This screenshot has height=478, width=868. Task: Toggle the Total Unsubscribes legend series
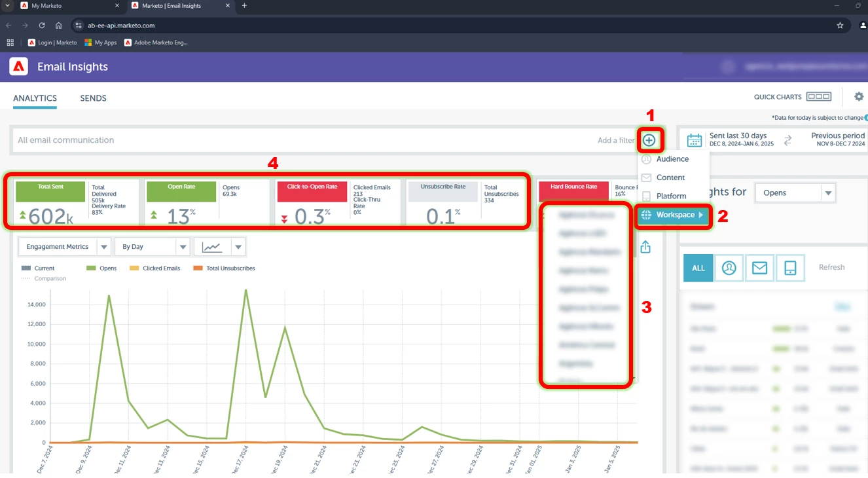click(224, 268)
